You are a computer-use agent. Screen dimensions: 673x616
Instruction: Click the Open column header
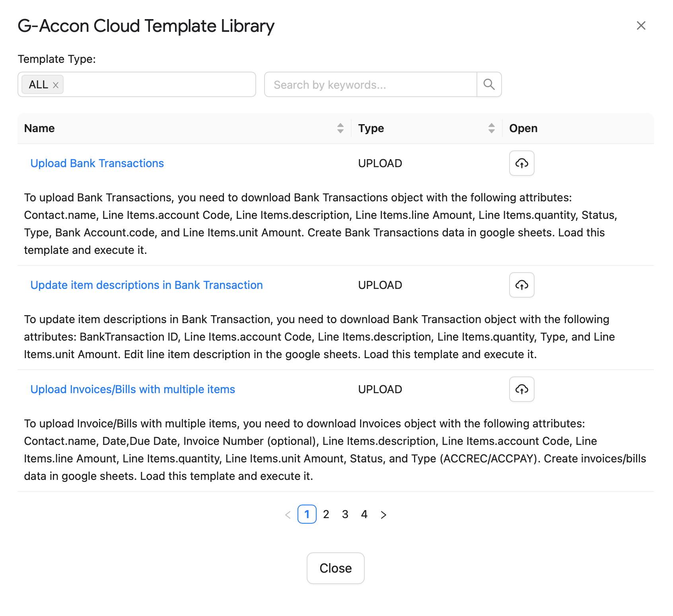523,128
